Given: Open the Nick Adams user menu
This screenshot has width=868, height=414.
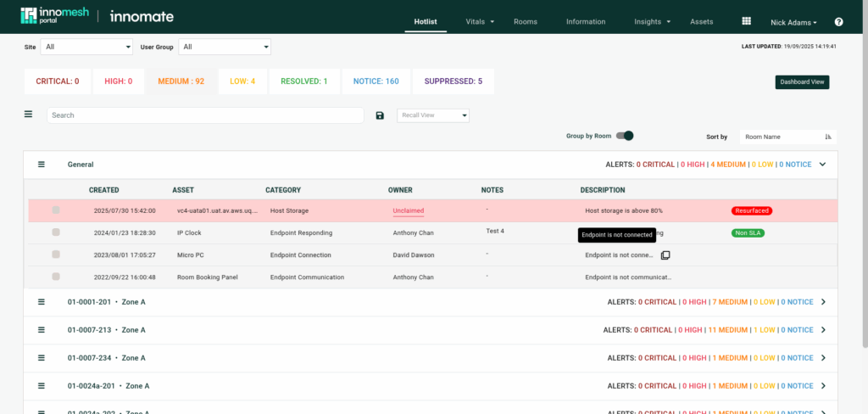Looking at the screenshot, I should pyautogui.click(x=793, y=22).
